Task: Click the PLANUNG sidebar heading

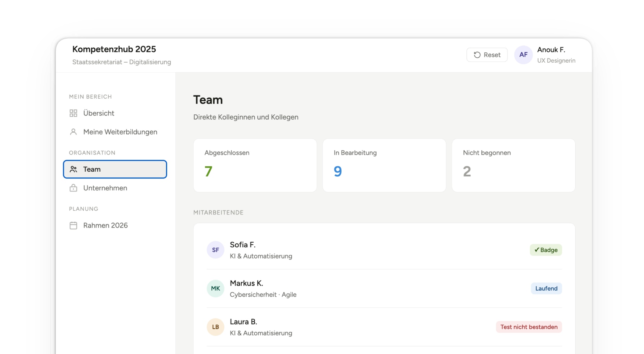Action: 84,209
